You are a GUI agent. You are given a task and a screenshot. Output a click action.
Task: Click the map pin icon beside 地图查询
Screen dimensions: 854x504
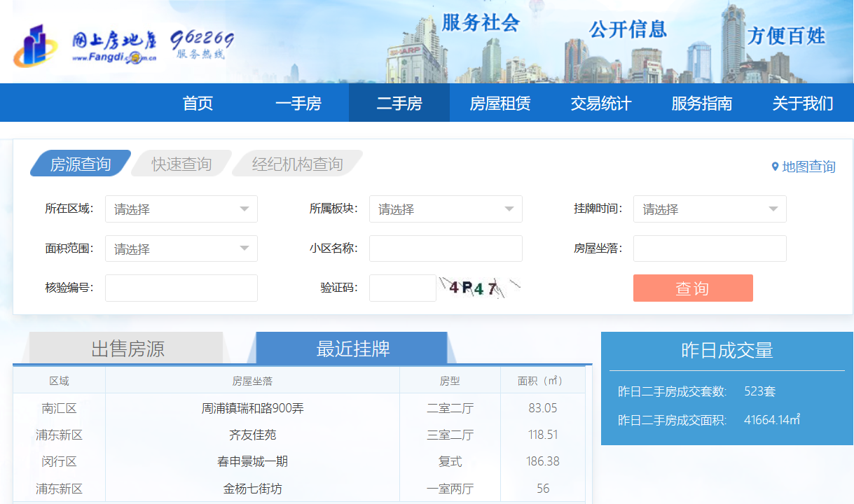tap(775, 167)
